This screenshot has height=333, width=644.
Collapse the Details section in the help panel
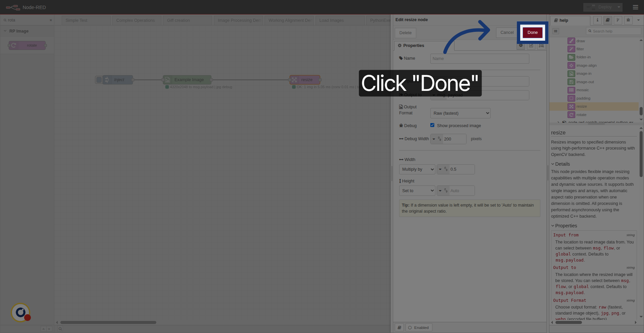click(x=560, y=164)
